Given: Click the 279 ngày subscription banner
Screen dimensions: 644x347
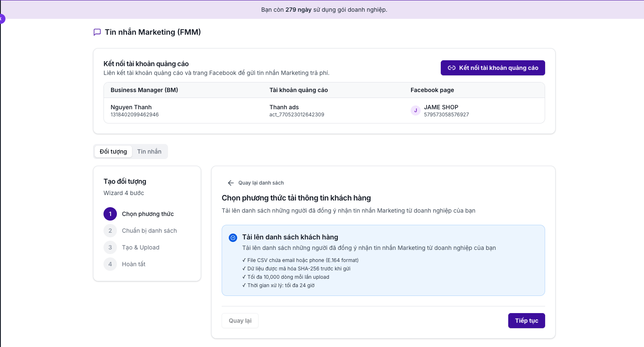Looking at the screenshot, I should tap(324, 10).
